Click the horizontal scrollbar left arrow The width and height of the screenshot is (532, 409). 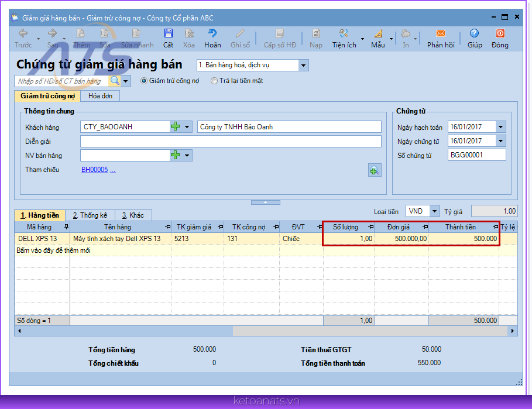click(x=19, y=331)
